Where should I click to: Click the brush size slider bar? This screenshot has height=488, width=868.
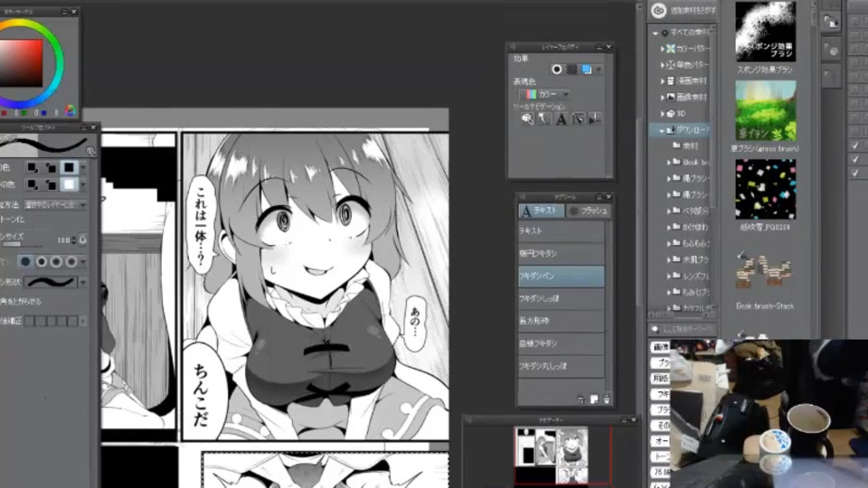(x=21, y=245)
